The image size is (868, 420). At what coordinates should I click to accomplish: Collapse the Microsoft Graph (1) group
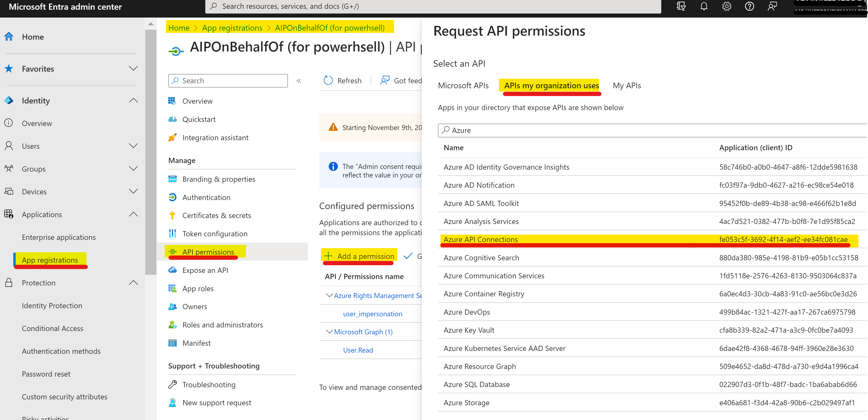click(x=329, y=332)
